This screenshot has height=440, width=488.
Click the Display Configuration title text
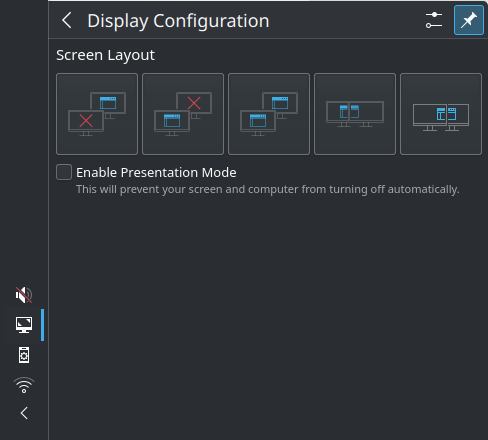[x=178, y=21]
